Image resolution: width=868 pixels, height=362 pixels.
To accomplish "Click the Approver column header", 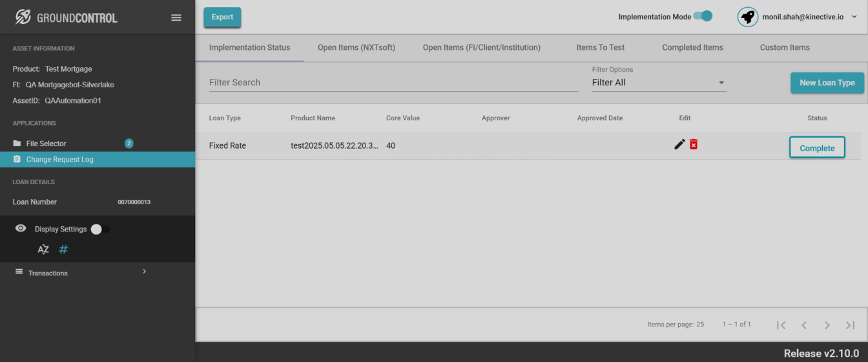I will tap(495, 118).
